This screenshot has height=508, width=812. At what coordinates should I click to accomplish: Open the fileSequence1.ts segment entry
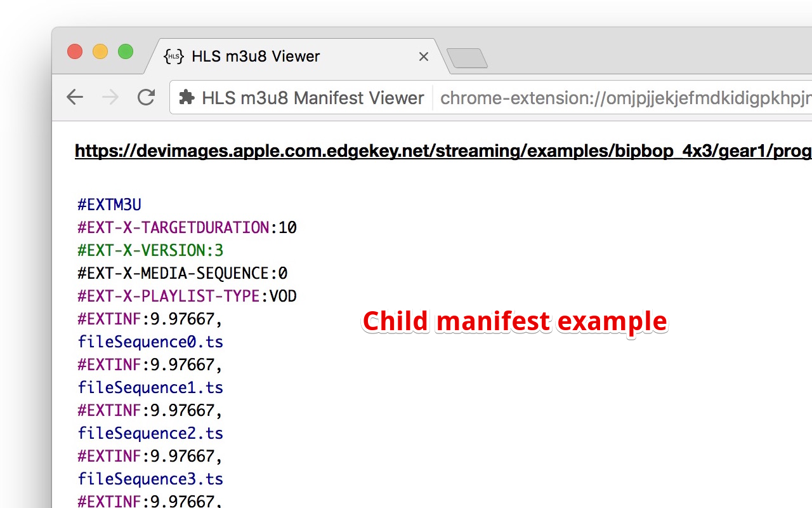pos(150,387)
